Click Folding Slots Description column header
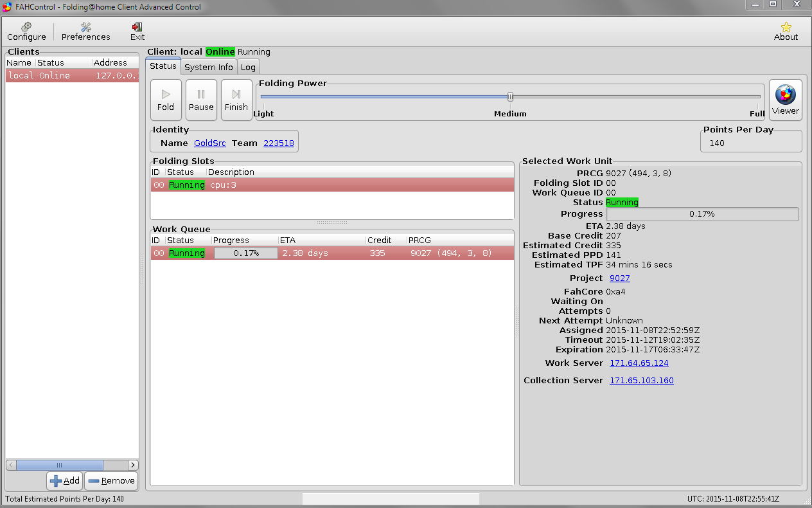Viewport: 812px width, 508px height. [360, 172]
